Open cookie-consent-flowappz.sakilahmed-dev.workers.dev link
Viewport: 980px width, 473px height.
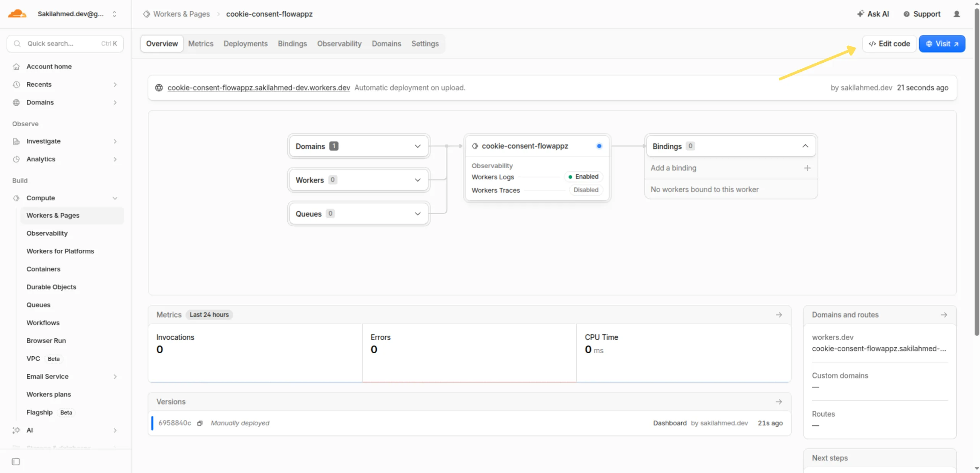(x=259, y=88)
